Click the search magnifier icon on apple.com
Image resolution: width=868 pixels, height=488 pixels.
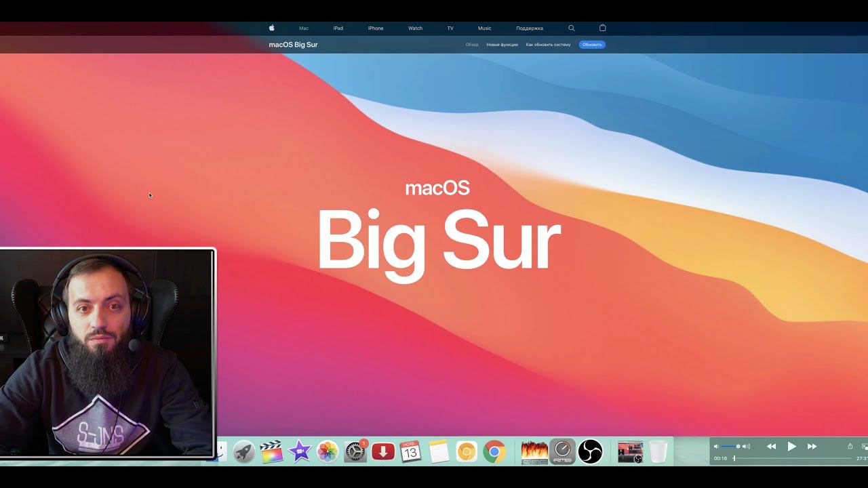click(572, 28)
